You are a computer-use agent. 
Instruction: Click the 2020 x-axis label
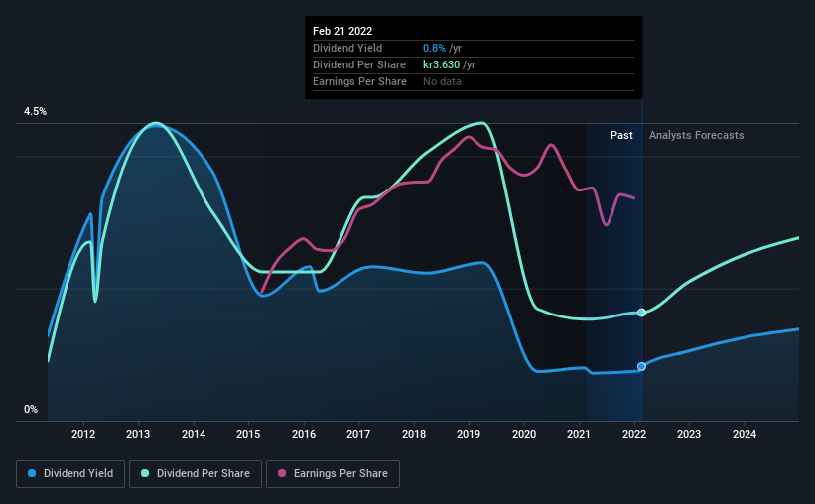(524, 434)
